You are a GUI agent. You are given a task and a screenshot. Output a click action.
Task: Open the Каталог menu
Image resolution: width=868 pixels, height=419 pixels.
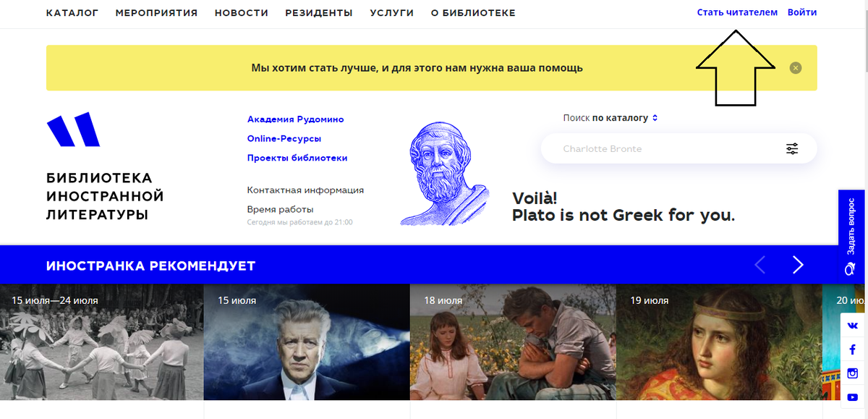tap(72, 13)
